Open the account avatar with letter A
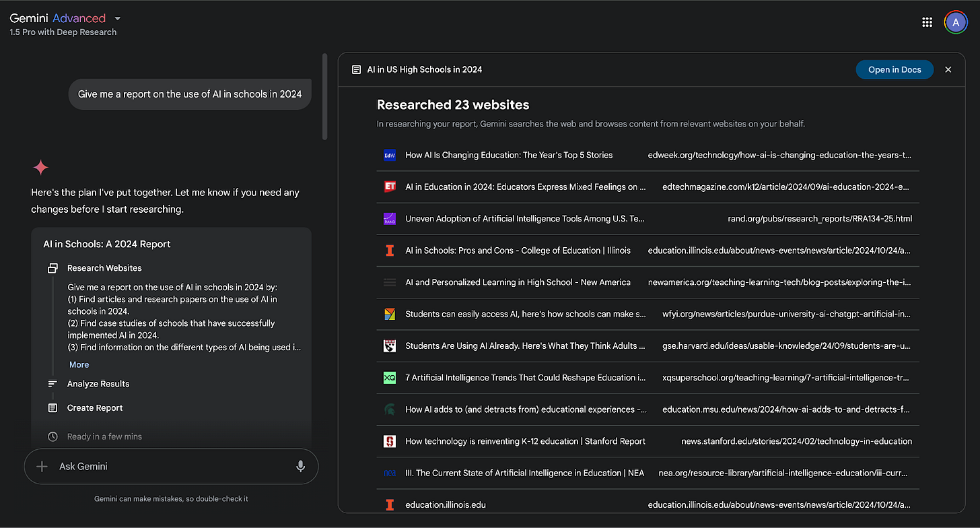The image size is (980, 528). point(956,22)
